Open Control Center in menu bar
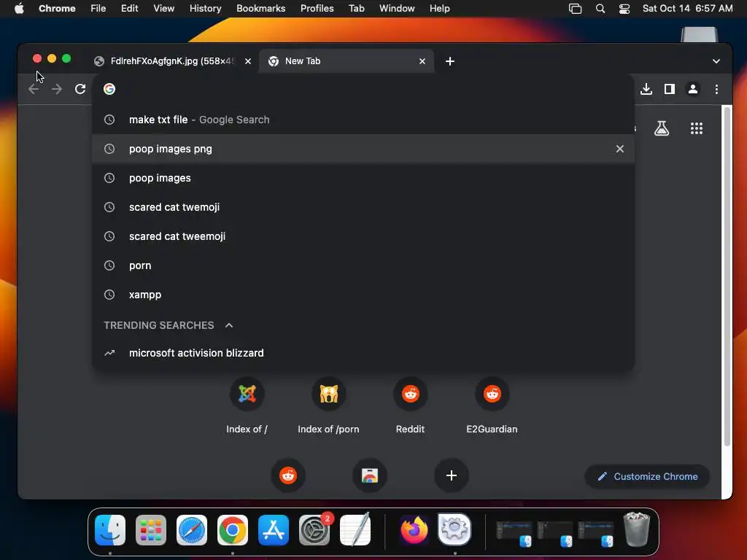747x560 pixels. click(624, 9)
